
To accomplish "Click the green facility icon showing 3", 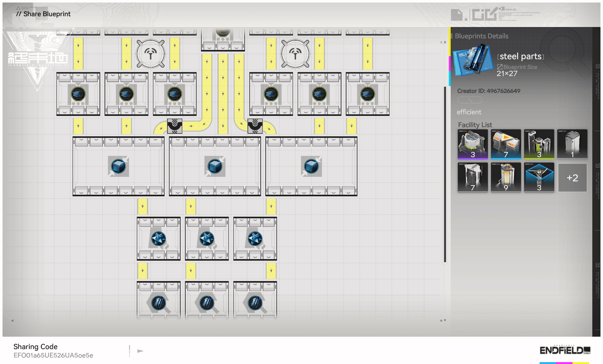I will [539, 144].
